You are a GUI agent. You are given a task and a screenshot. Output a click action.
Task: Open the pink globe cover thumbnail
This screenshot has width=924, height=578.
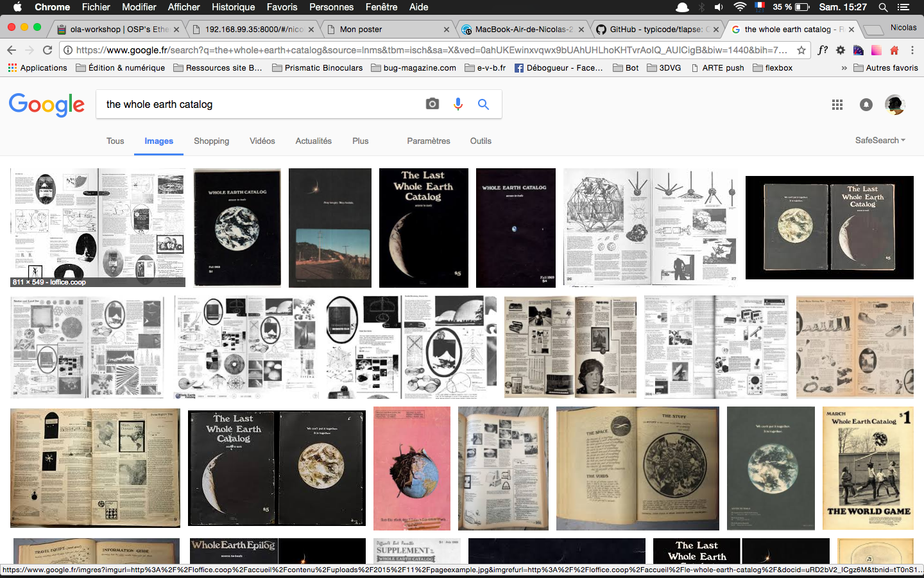[x=411, y=468]
